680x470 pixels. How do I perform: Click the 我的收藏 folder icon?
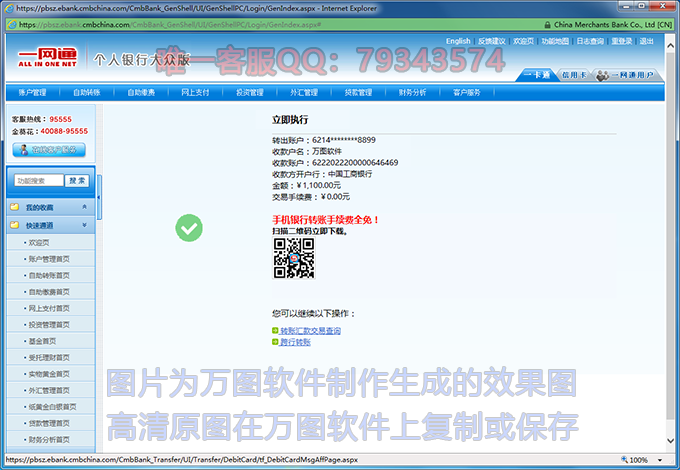coord(14,207)
